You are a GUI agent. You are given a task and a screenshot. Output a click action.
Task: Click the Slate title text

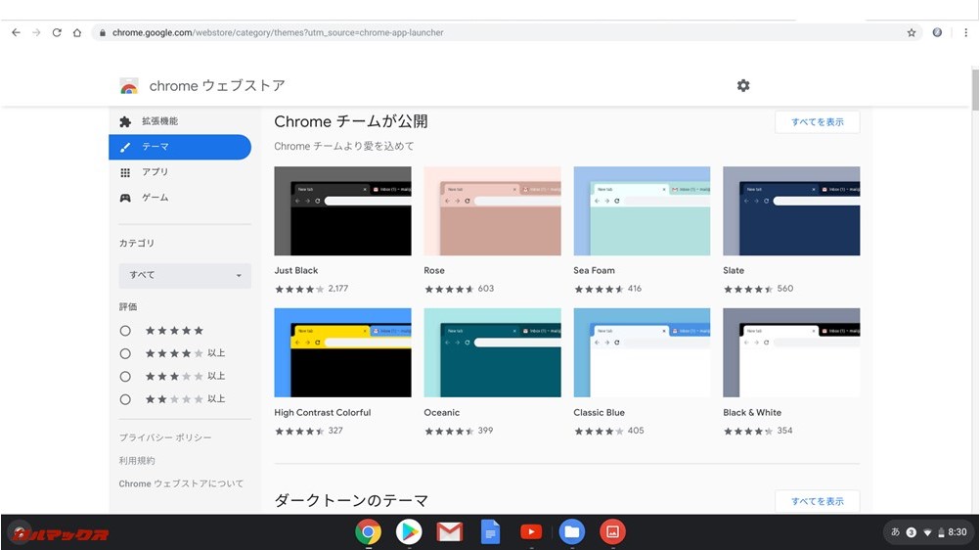[x=734, y=270]
